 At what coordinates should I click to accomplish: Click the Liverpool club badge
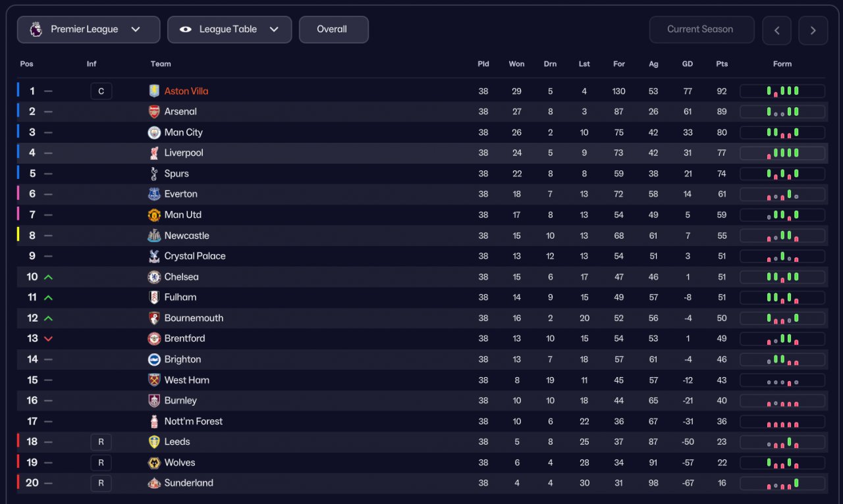[154, 153]
